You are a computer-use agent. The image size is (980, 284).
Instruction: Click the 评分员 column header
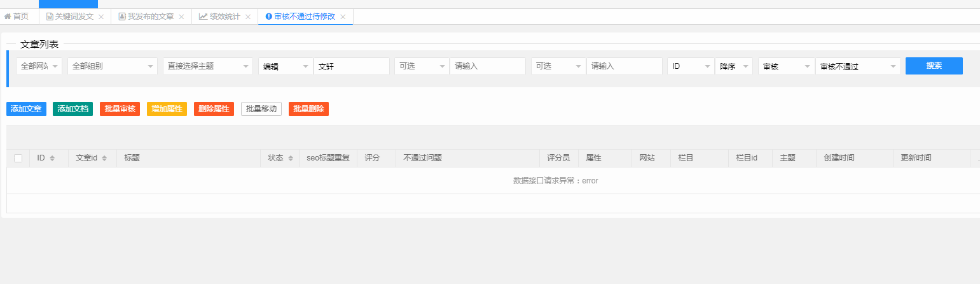tap(558, 158)
